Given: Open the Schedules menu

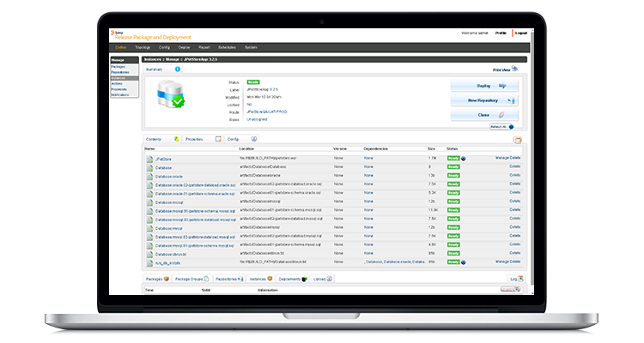Looking at the screenshot, I should [x=228, y=48].
